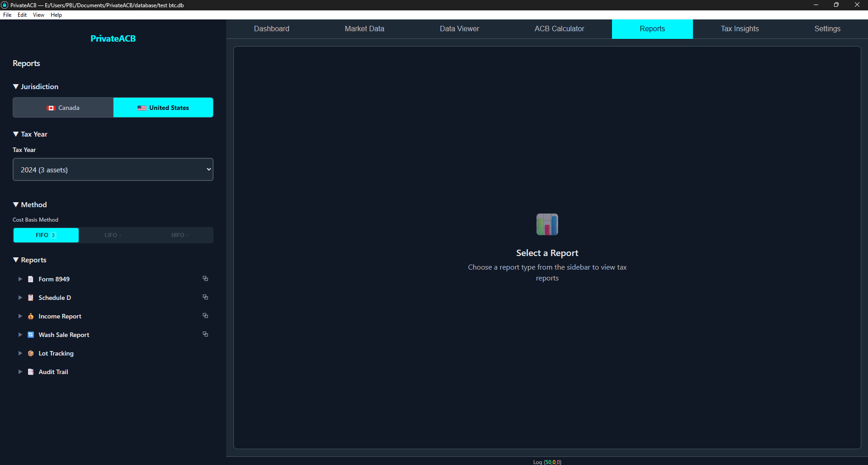Click the Schedule D clipboard icon

pyautogui.click(x=31, y=298)
